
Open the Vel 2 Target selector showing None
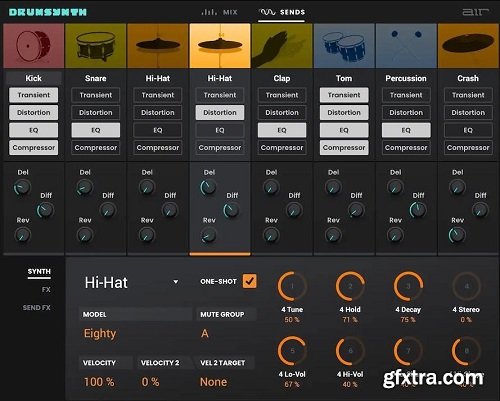click(x=213, y=382)
